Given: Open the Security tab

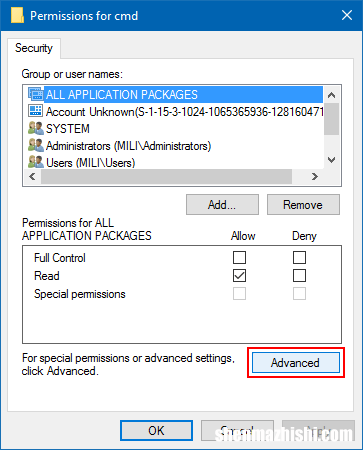Looking at the screenshot, I should pyautogui.click(x=34, y=48).
